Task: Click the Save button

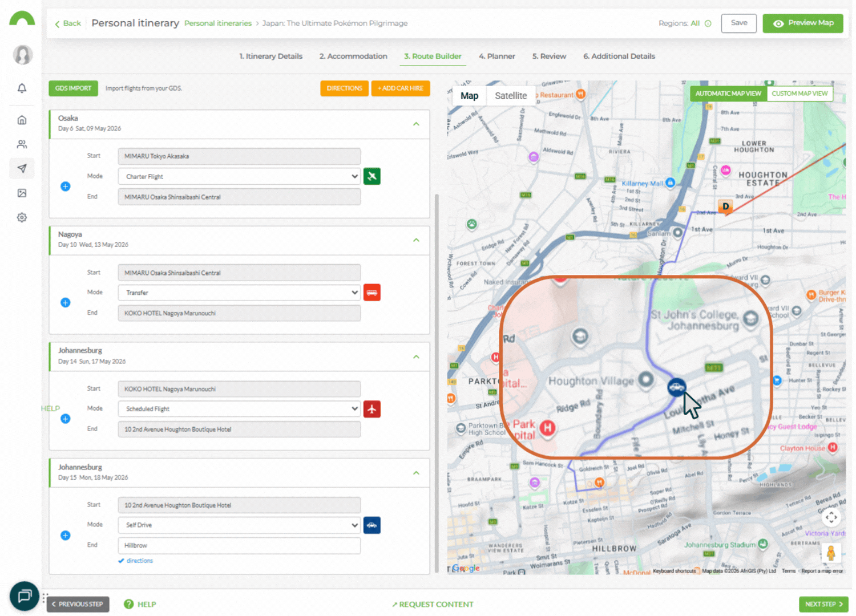Action: [739, 23]
